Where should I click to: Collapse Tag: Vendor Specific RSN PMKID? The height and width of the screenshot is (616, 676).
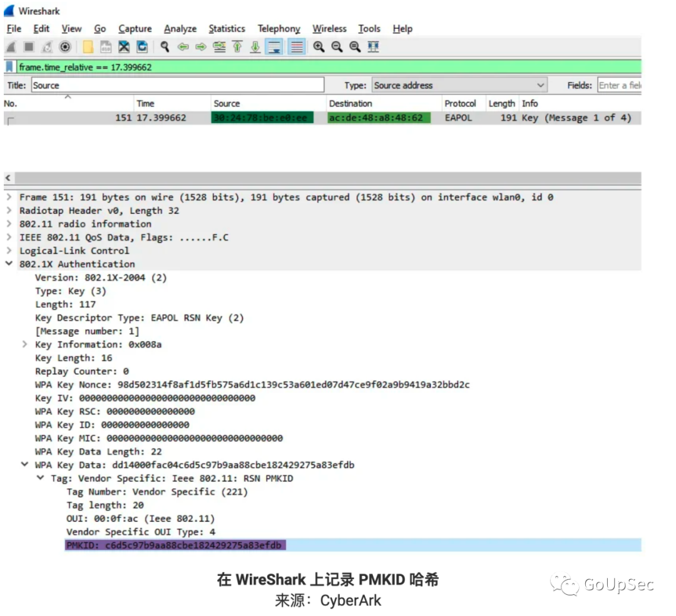pos(40,478)
